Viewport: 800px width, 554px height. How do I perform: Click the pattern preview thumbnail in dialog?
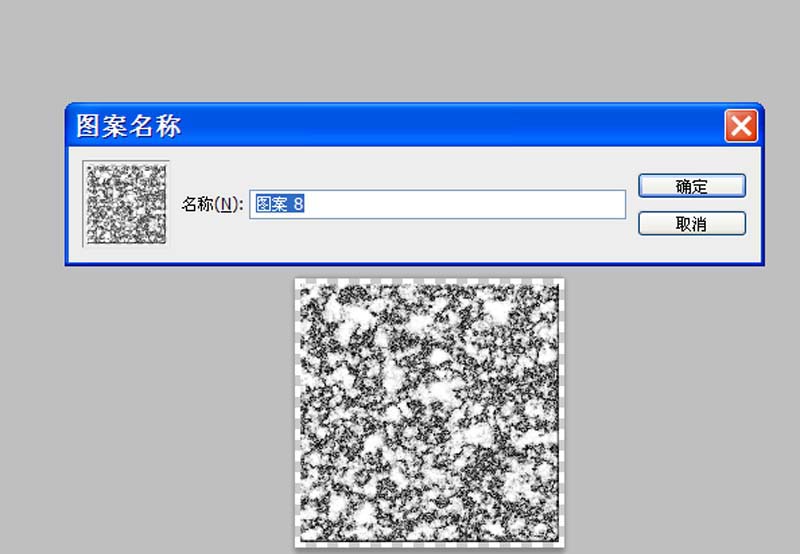click(x=126, y=203)
